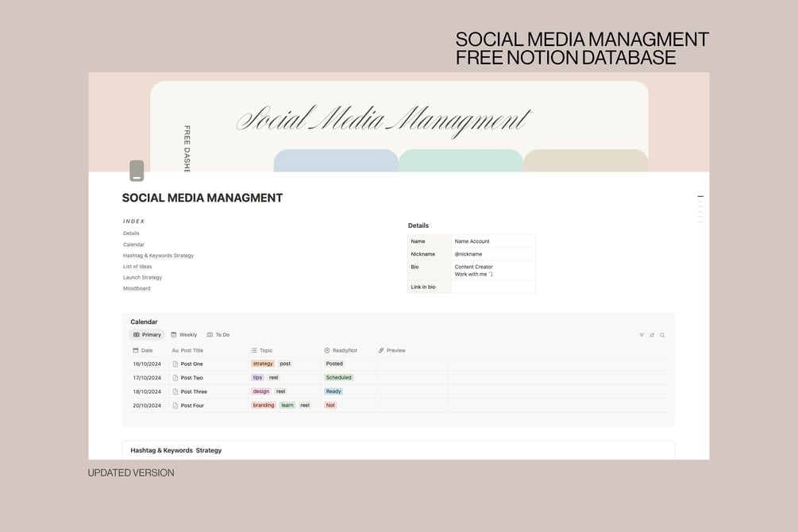798x532 pixels.
Task: Click the branding tag in Post Four
Action: tap(264, 405)
